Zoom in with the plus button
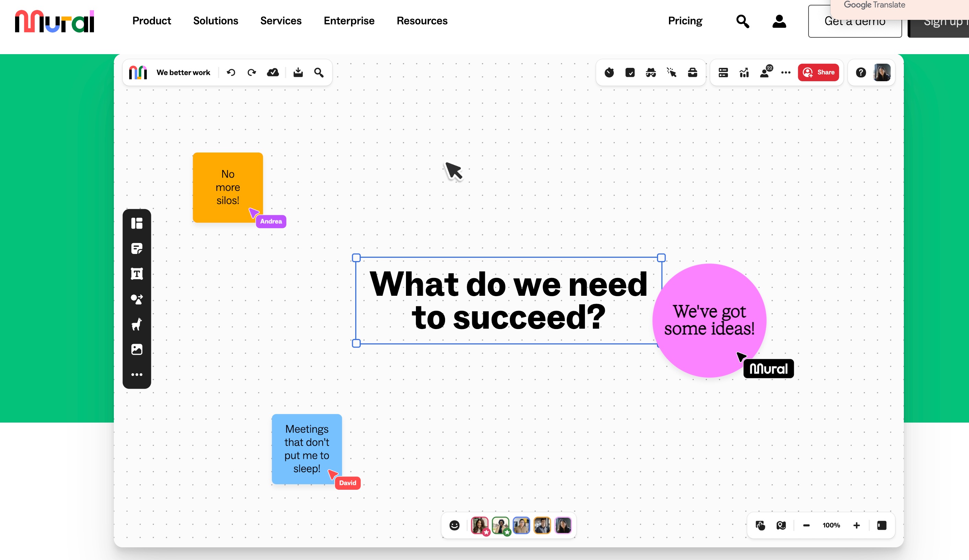 pos(856,525)
